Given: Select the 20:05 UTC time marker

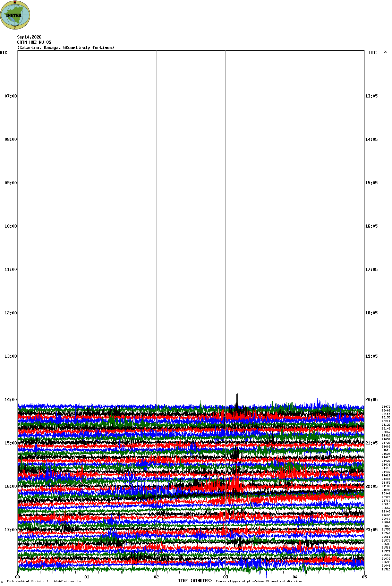Looking at the screenshot, I should coord(372,400).
